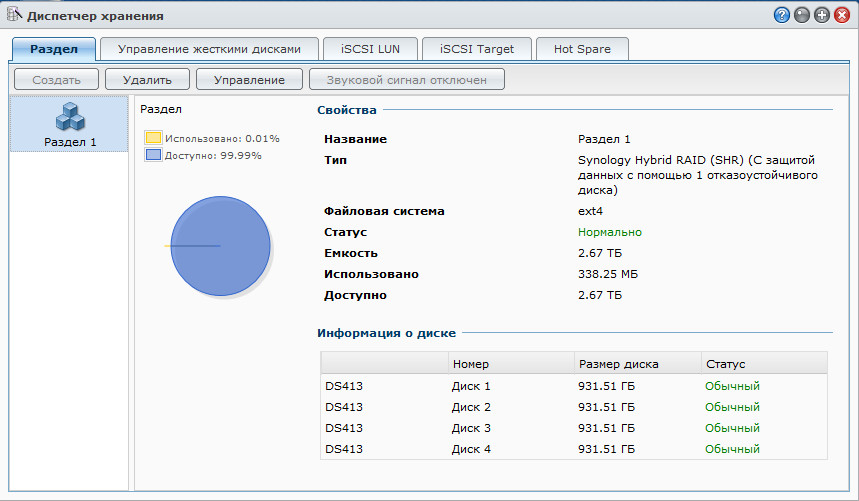Click the Звуковой сигнал отключен button

[x=407, y=80]
